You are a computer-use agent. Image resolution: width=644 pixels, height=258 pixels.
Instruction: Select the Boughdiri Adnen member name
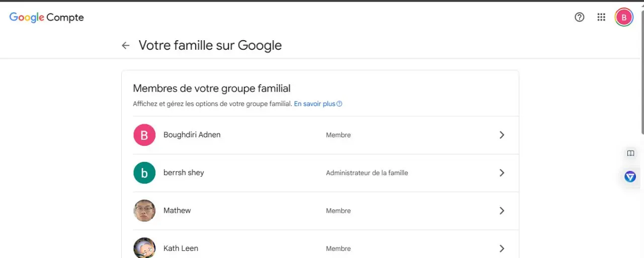192,135
